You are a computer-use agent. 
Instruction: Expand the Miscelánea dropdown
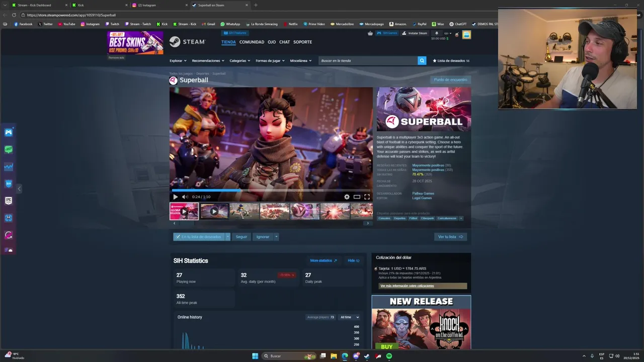pyautogui.click(x=300, y=61)
